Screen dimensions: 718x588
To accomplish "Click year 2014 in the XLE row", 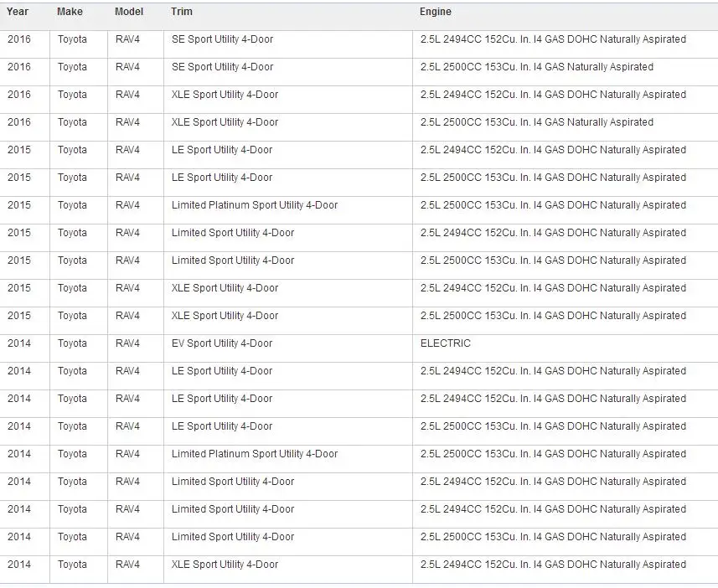I will [x=19, y=565].
